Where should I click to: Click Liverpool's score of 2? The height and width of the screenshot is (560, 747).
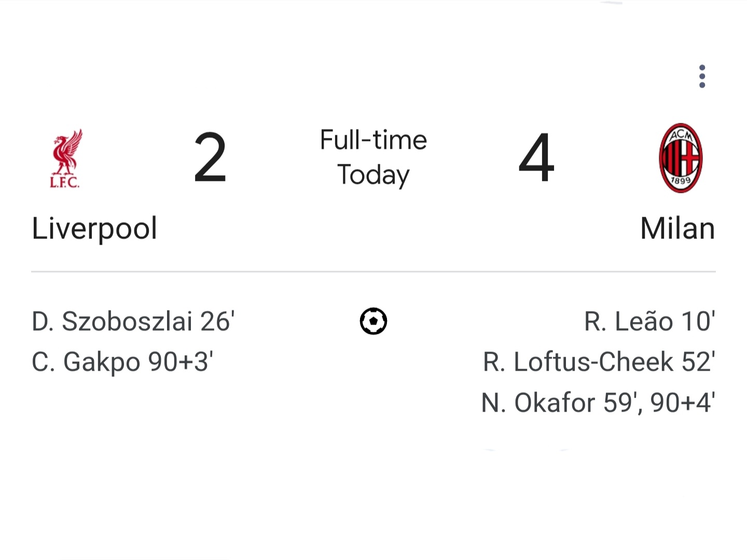210,158
